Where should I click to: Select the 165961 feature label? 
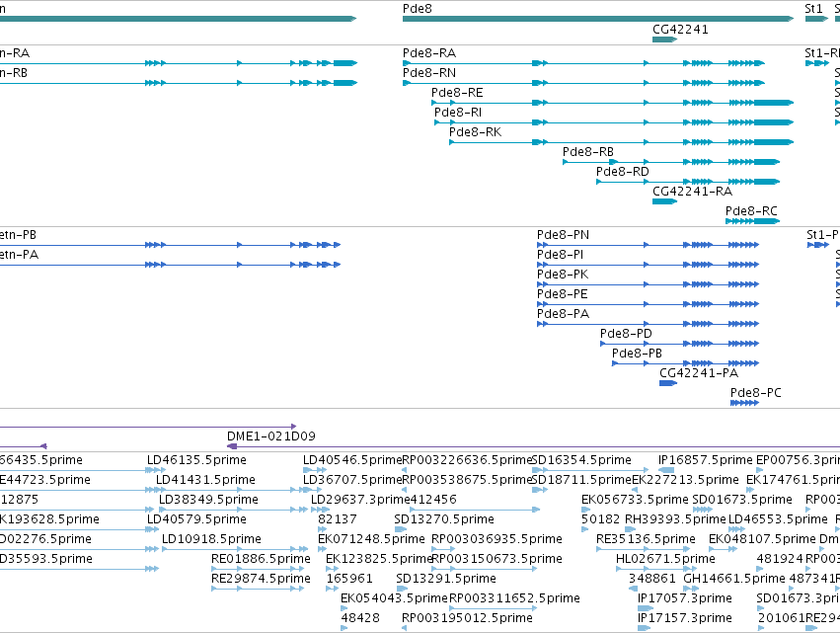[x=349, y=580]
